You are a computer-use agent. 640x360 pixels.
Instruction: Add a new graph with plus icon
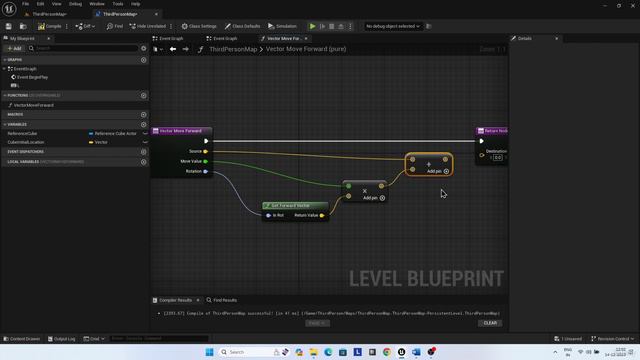pos(143,60)
